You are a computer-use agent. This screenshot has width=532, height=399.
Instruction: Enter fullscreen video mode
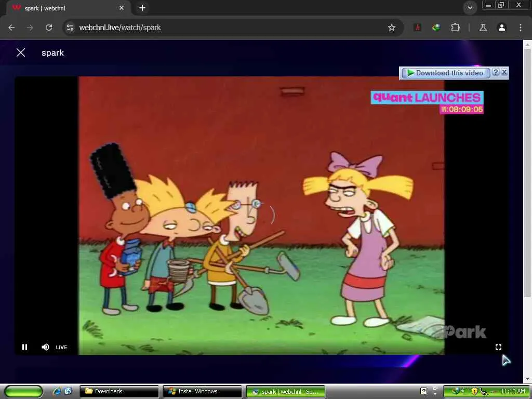coord(498,347)
